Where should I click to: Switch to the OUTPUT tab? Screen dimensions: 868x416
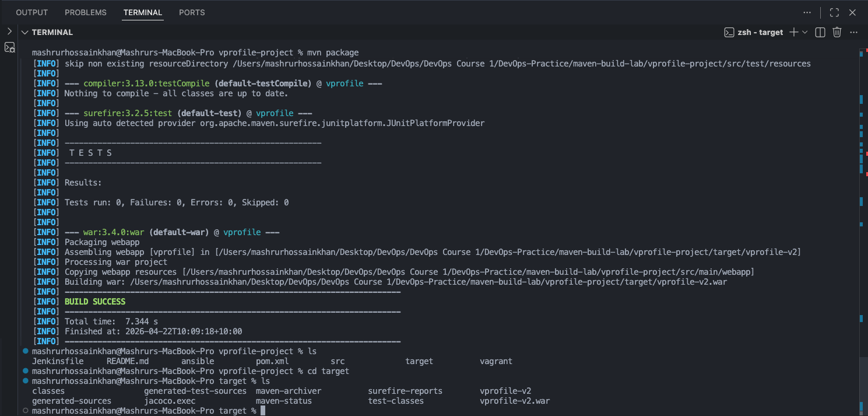coord(32,12)
